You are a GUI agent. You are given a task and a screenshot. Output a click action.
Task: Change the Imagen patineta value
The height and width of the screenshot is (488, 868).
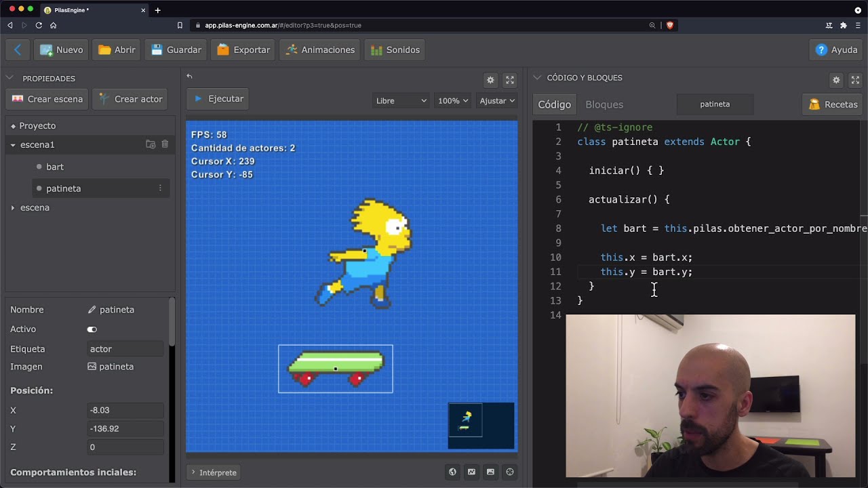click(111, 367)
